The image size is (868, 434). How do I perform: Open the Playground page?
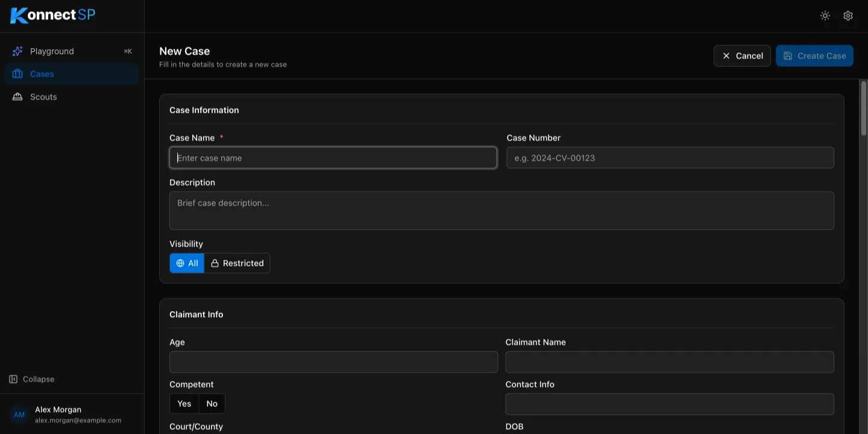[72, 51]
